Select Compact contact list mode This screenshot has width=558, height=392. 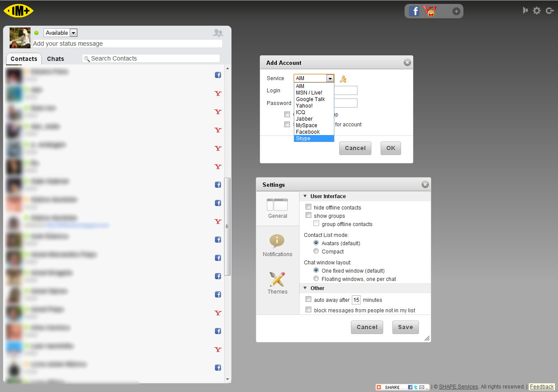pos(316,251)
